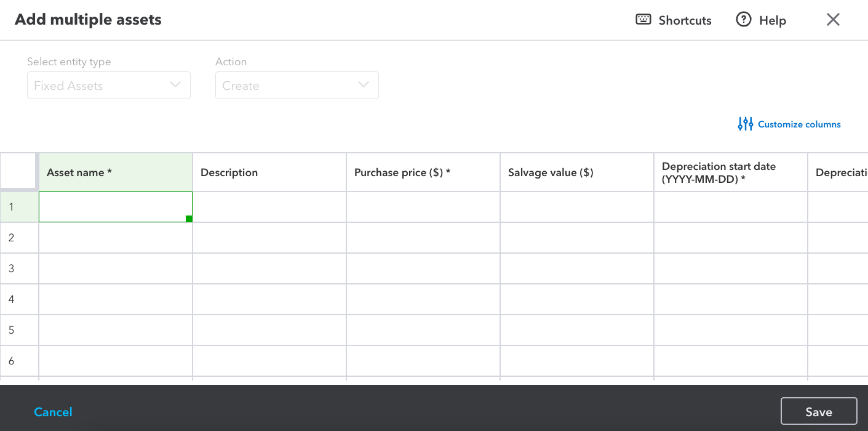868x431 pixels.
Task: Select row number 5 header
Action: point(19,330)
